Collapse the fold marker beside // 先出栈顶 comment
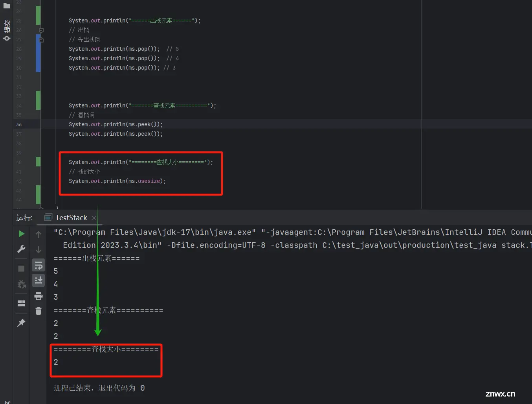532x404 pixels. click(x=41, y=39)
